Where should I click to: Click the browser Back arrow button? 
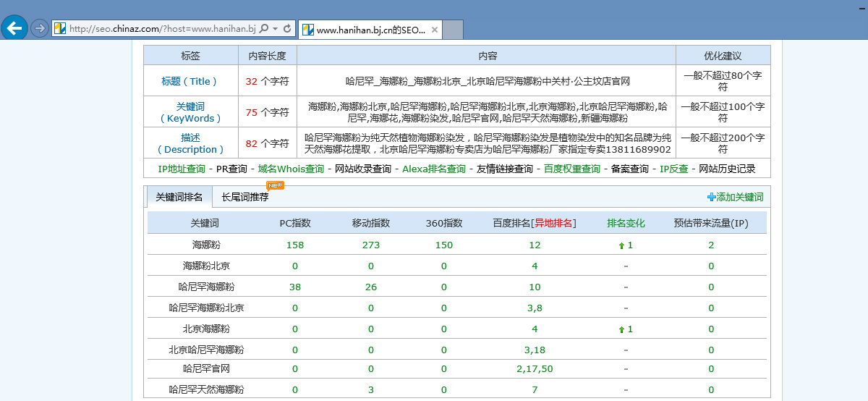click(14, 28)
